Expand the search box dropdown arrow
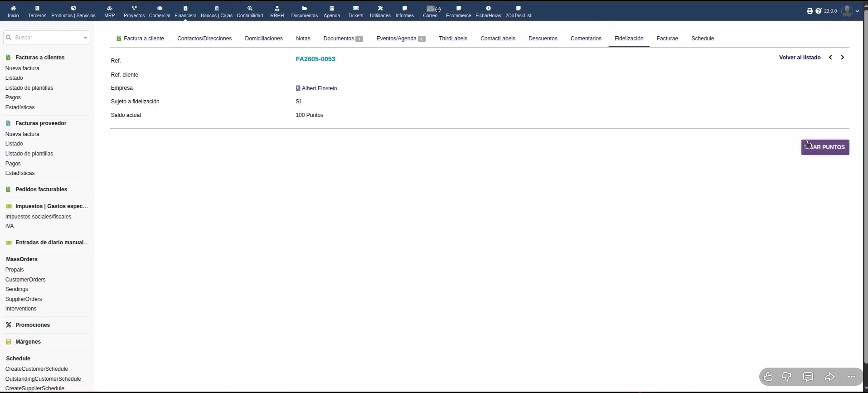 (x=85, y=38)
